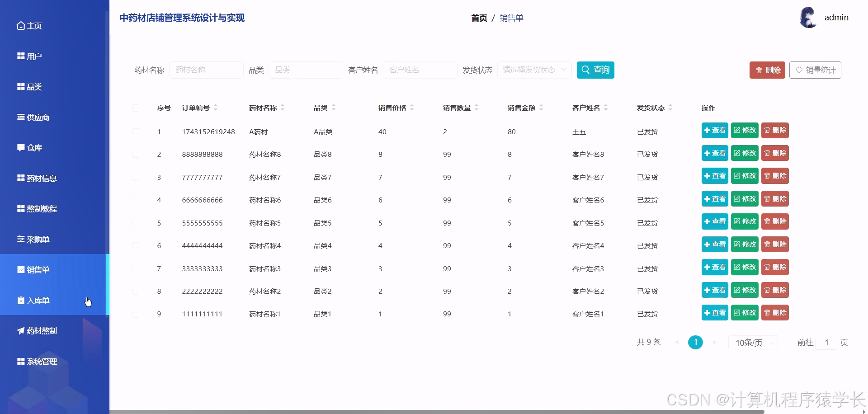The width and height of the screenshot is (868, 414).
Task: Click the 销量统计 statistics button
Action: [x=815, y=70]
